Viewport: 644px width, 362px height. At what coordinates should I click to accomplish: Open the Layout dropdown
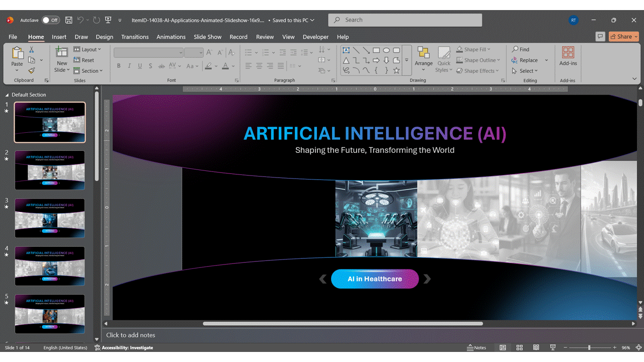pos(88,49)
